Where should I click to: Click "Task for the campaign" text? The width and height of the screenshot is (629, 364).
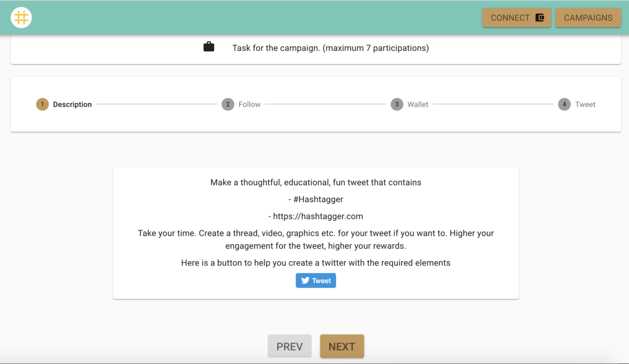click(330, 48)
